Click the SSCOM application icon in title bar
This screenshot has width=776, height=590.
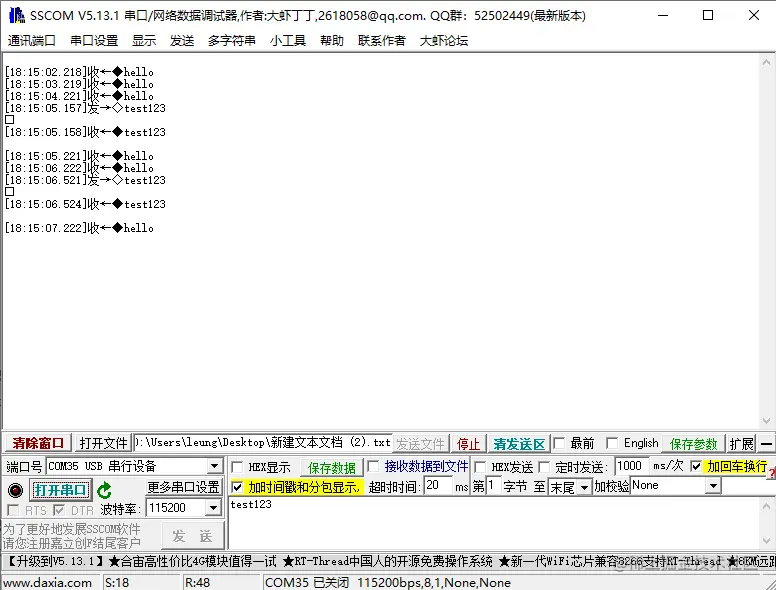click(x=16, y=15)
